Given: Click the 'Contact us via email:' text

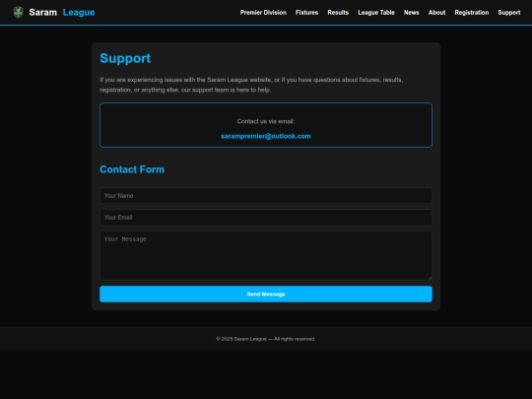Looking at the screenshot, I should click(x=266, y=121).
